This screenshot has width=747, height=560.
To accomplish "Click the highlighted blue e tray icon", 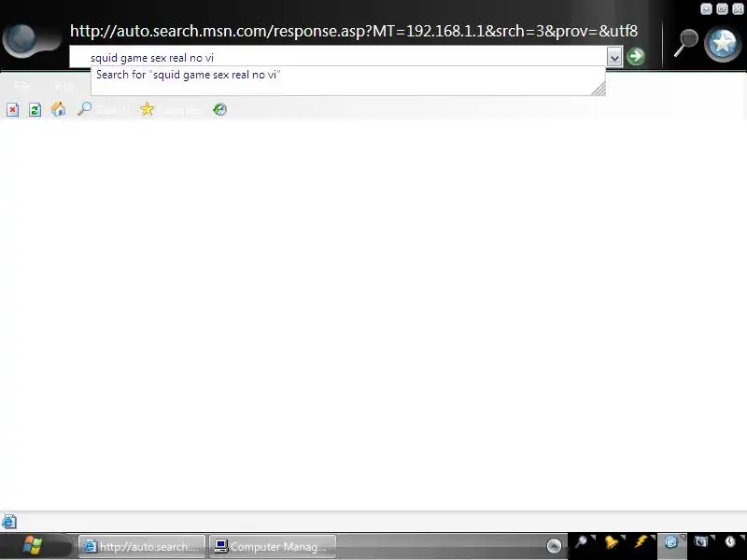I will click(x=670, y=542).
